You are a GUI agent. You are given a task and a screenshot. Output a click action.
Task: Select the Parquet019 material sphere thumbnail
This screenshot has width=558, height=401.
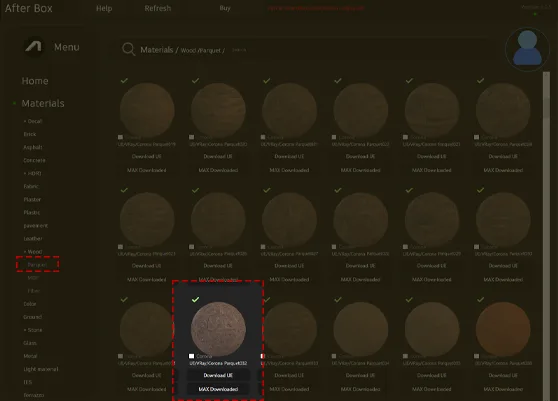147,110
